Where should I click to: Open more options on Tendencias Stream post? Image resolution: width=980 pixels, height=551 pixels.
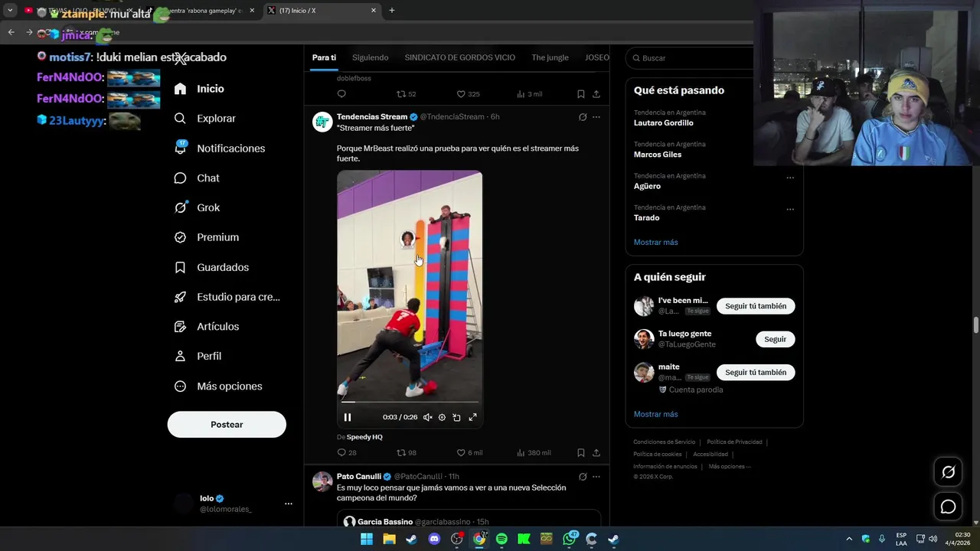tap(596, 117)
